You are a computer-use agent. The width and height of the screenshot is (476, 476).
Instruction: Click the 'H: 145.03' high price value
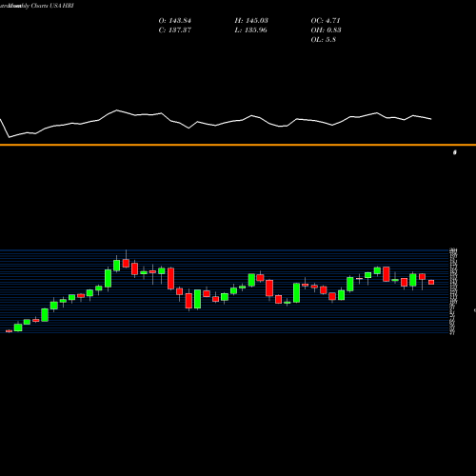pyautogui.click(x=251, y=21)
